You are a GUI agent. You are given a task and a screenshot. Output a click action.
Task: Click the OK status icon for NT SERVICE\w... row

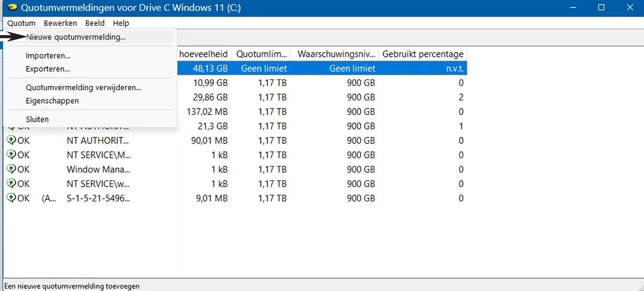11,184
